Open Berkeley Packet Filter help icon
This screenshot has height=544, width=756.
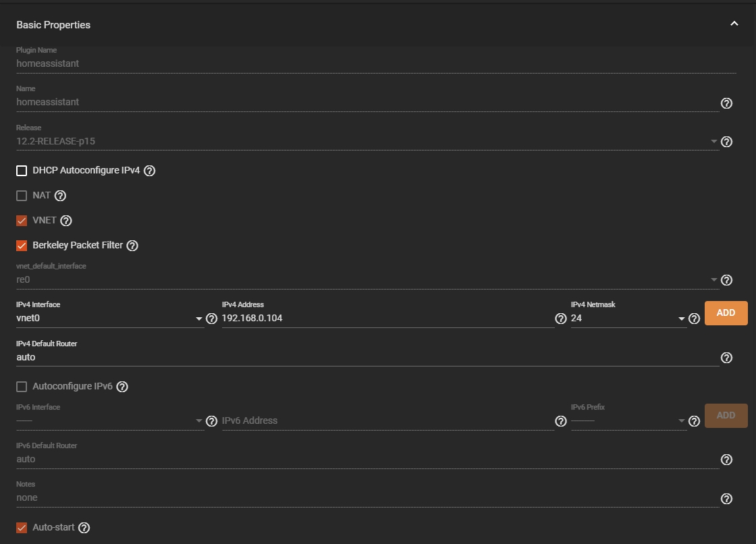pos(132,246)
